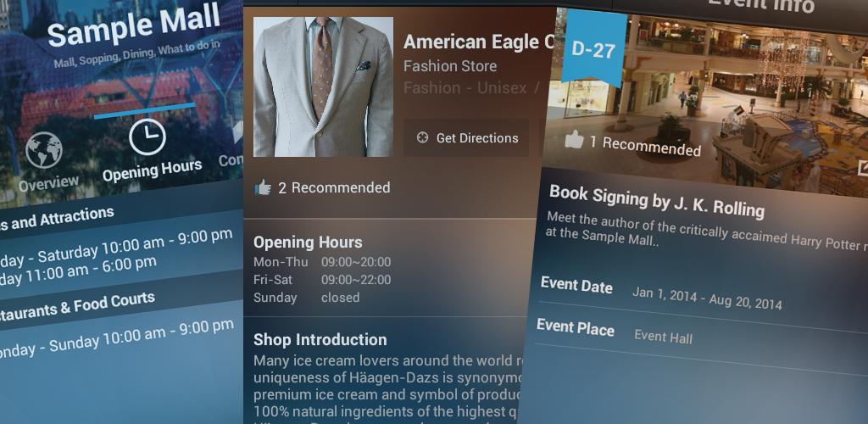The width and height of the screenshot is (868, 424).
Task: Open the partially visible Con... tab
Action: pyautogui.click(x=231, y=160)
